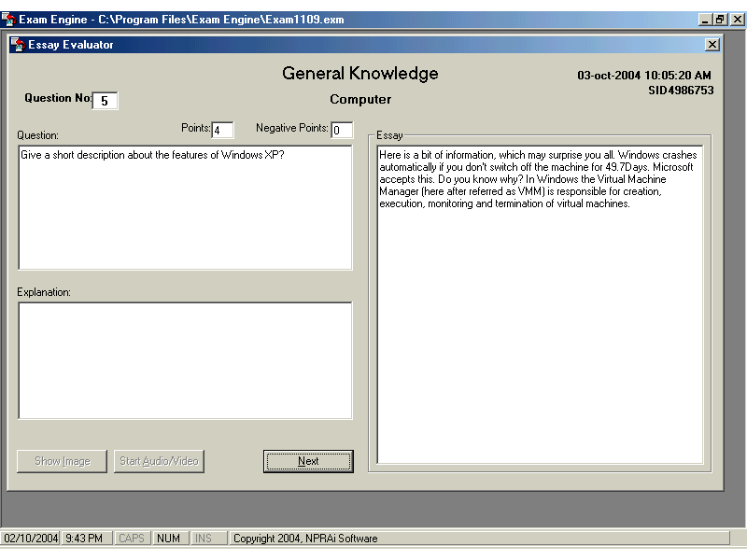Click inside the Essay answer text area
This screenshot has width=747, height=560.
pyautogui.click(x=540, y=303)
